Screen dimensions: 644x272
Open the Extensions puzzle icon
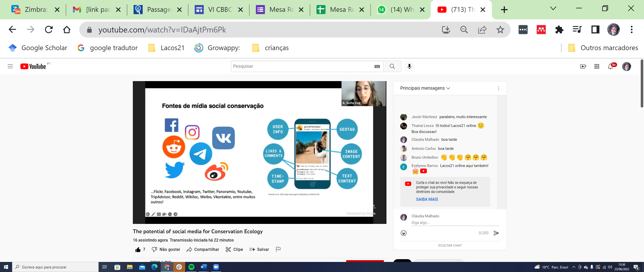[x=559, y=30]
